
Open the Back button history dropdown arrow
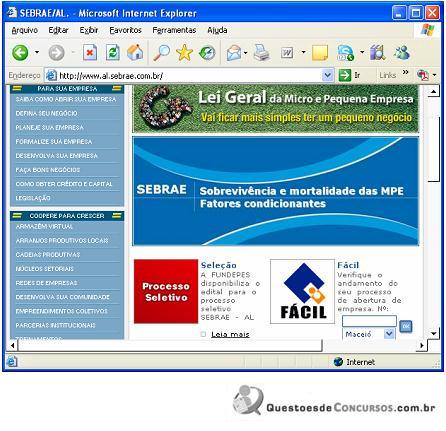pyautogui.click(x=37, y=52)
